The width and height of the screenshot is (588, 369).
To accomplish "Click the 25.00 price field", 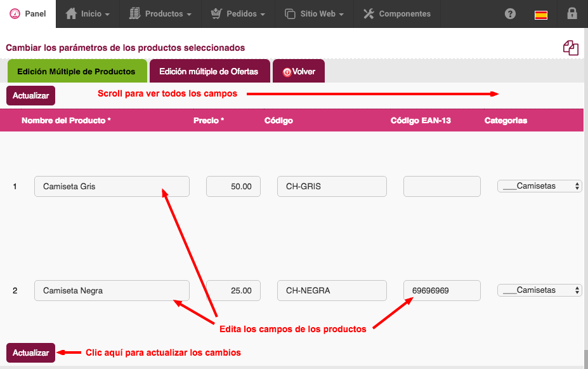I will coord(233,290).
